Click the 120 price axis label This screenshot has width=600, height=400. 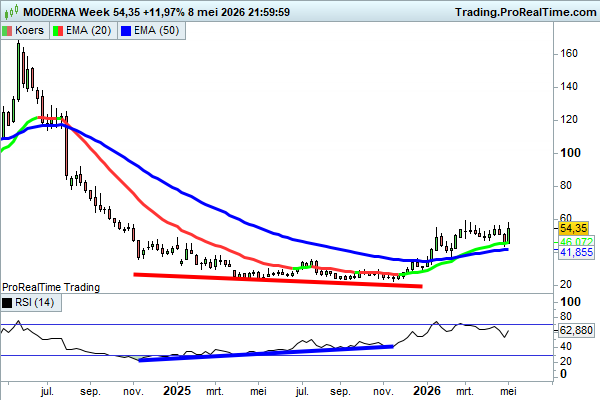[x=569, y=120]
